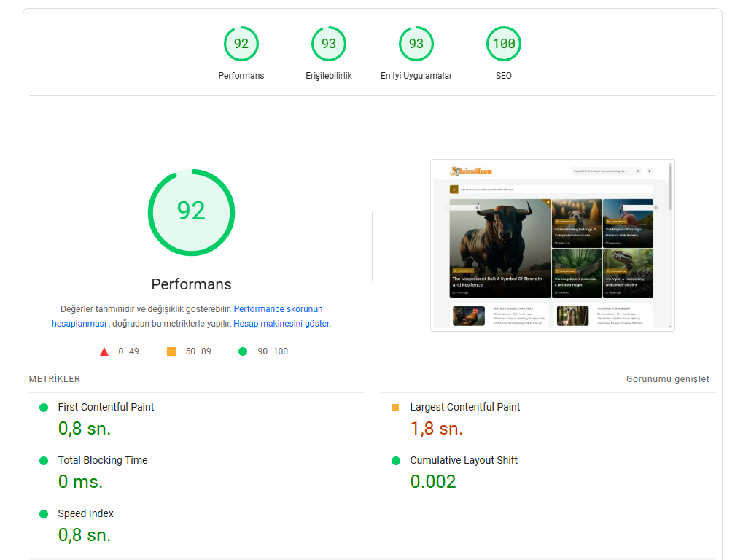Click the Hesap makinesini göster link
Image resolution: width=743 pixels, height=560 pixels.
pos(281,324)
